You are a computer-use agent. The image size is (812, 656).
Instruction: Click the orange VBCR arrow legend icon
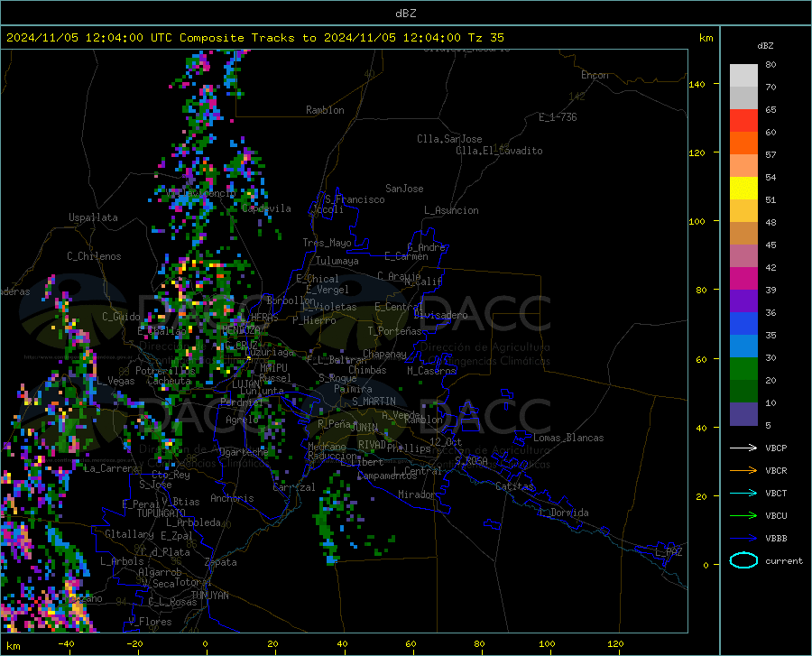pos(743,471)
